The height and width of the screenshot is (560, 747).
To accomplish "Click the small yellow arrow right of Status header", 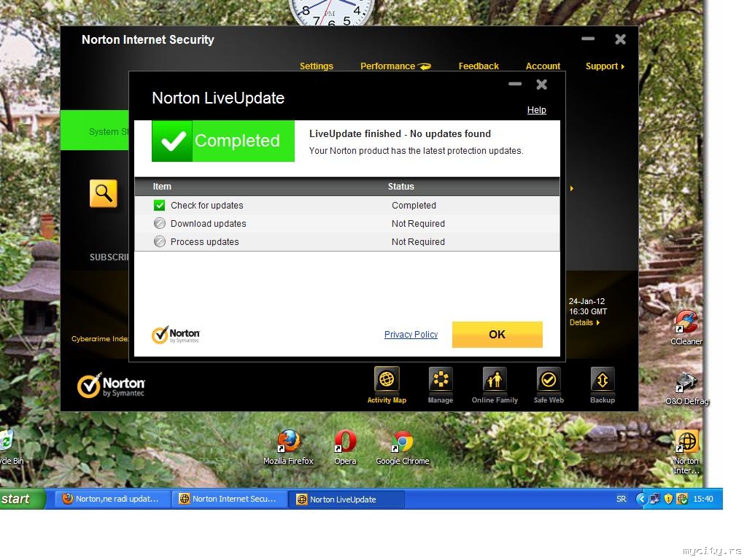I will point(572,189).
